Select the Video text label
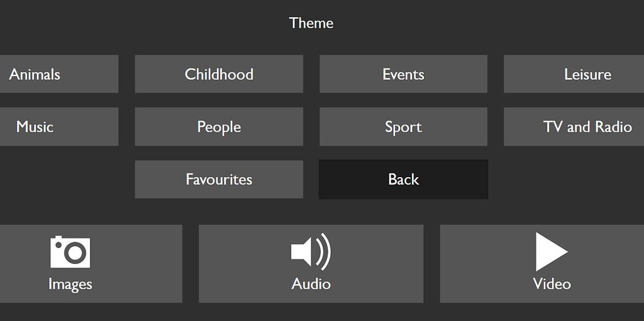This screenshot has height=321, width=644. [552, 284]
